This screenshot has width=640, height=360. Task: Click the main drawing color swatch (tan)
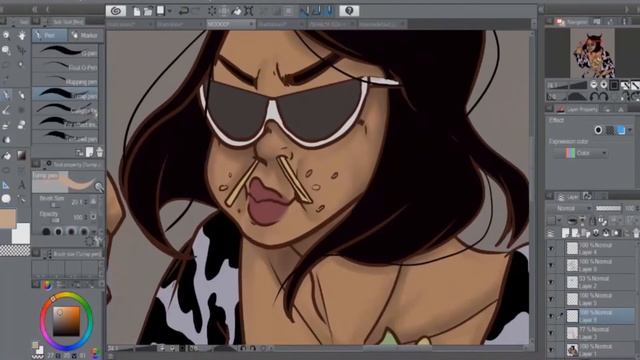pos(8,218)
